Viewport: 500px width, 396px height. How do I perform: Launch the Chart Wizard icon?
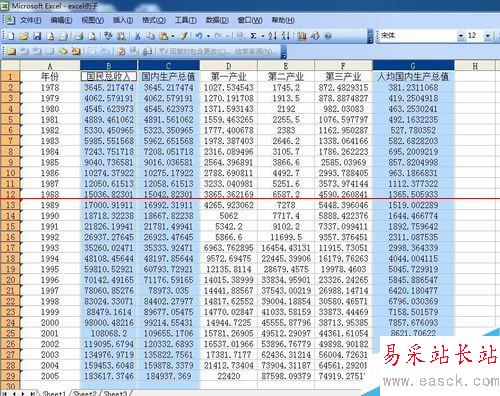[302, 36]
